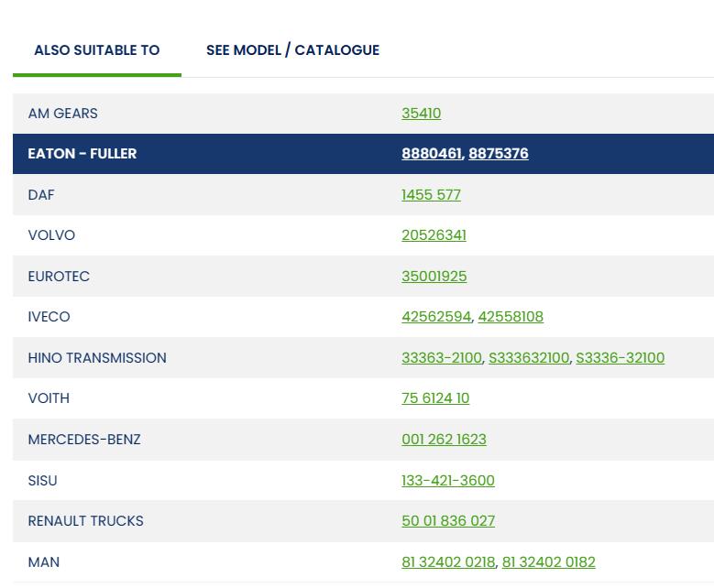Select the highlighted EATON - FULLER row

click(x=82, y=154)
